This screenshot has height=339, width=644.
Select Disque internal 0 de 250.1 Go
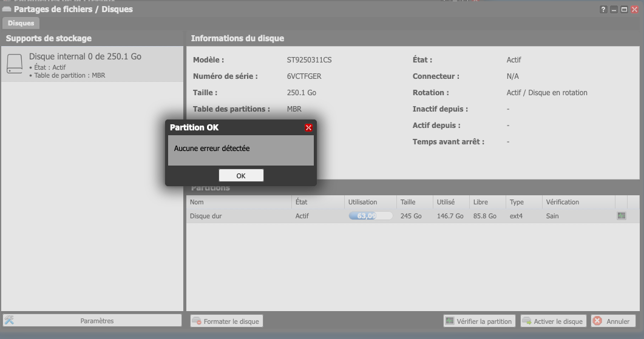coord(92,64)
